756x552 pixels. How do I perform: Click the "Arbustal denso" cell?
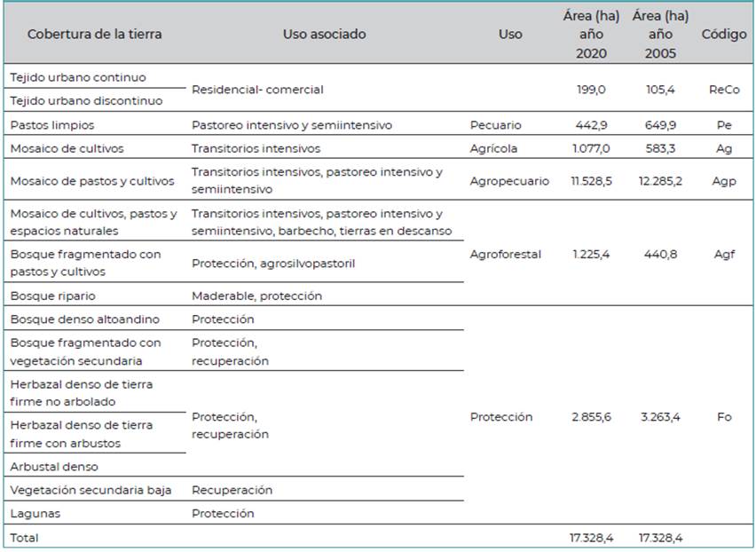tap(54, 467)
